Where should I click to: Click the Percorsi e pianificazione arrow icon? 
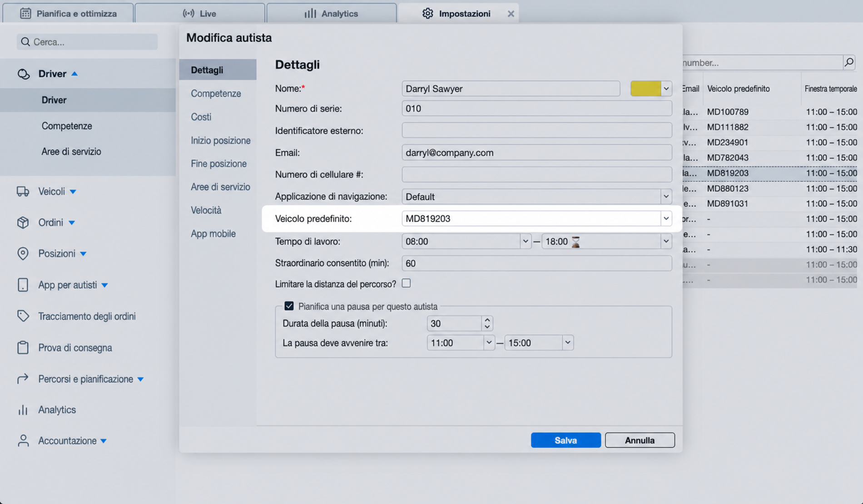23,379
